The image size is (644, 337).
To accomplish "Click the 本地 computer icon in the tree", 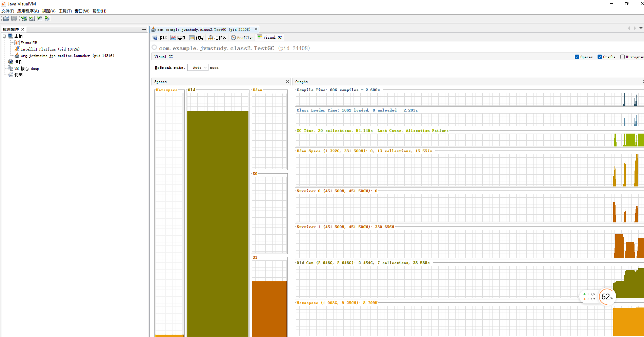I will pos(11,36).
